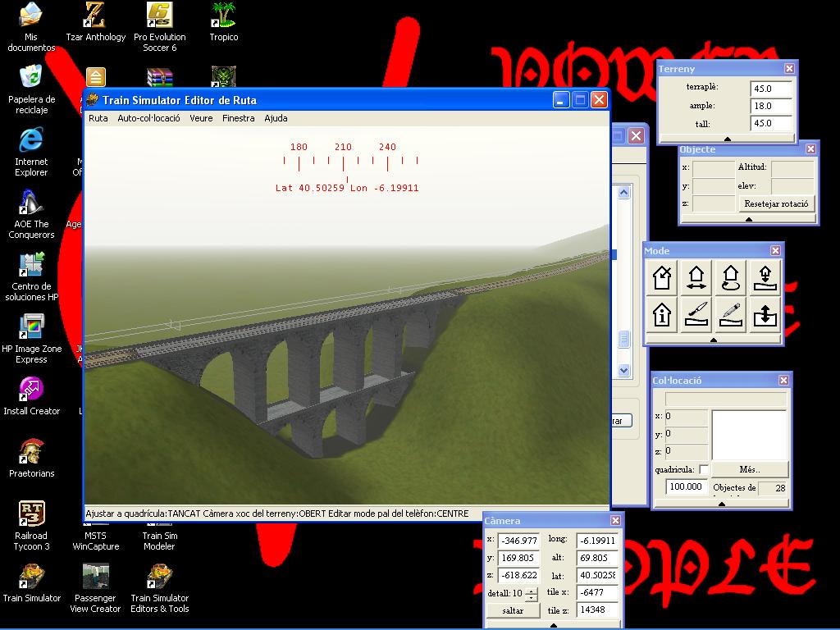
Task: Collapse the Col·locació panel arrow bar
Action: 721,504
